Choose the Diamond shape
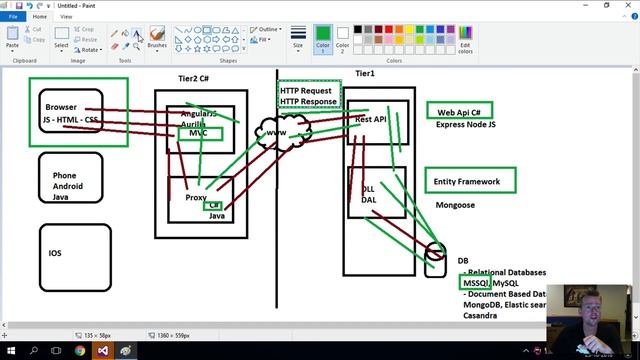Image resolution: width=640 pixels, height=360 pixels. (x=188, y=40)
